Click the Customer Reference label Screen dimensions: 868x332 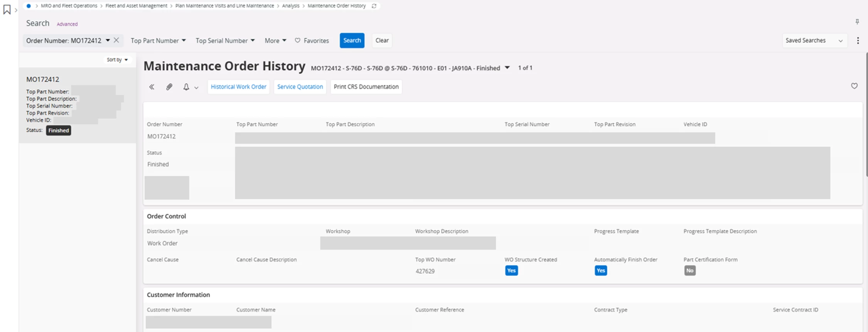tap(440, 310)
